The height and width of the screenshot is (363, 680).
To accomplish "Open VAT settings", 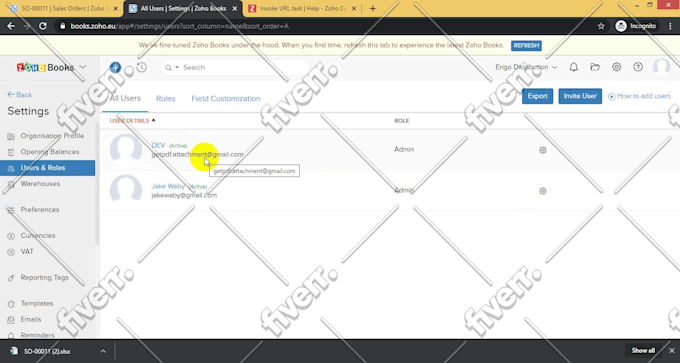I will point(27,252).
